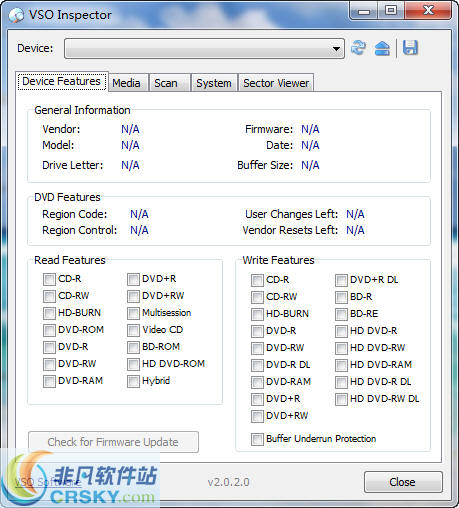Toggle Read Features DVD-R checkbox
This screenshot has width=459, height=508.
click(x=49, y=347)
